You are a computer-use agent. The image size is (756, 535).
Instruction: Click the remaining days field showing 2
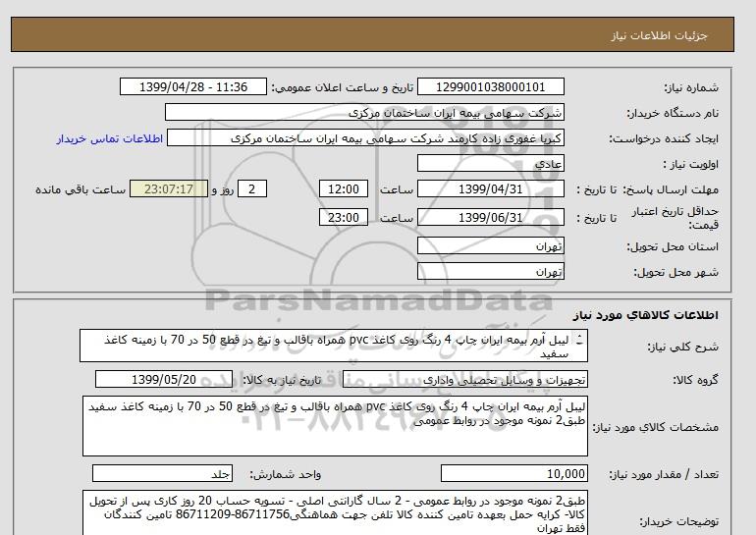pos(251,188)
